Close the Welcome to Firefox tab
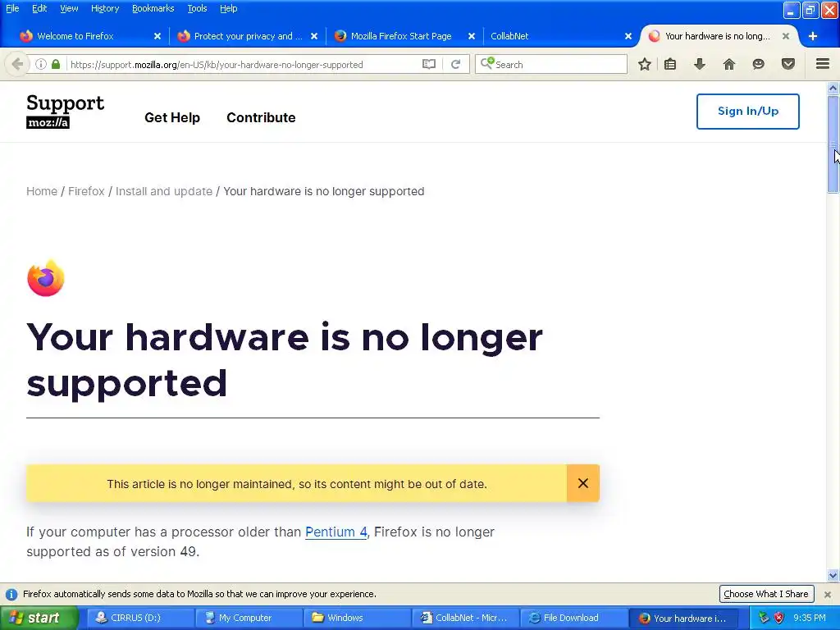The width and height of the screenshot is (840, 630). pyautogui.click(x=157, y=36)
